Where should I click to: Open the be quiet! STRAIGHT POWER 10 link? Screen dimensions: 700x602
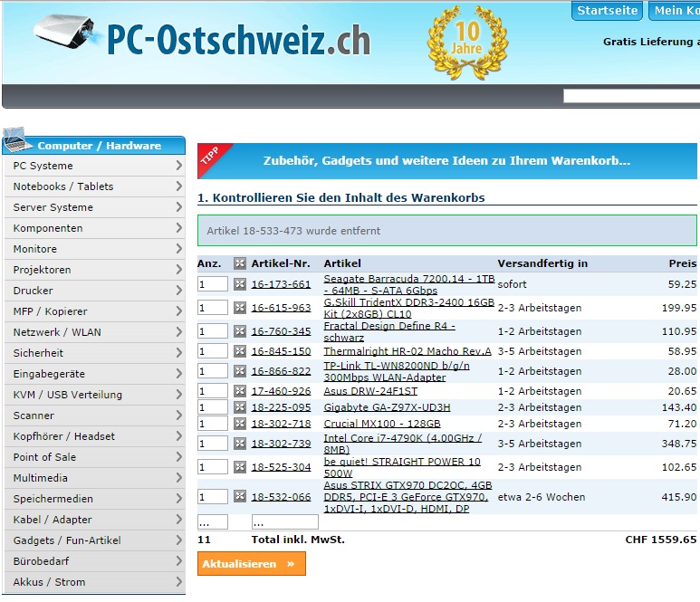(402, 467)
